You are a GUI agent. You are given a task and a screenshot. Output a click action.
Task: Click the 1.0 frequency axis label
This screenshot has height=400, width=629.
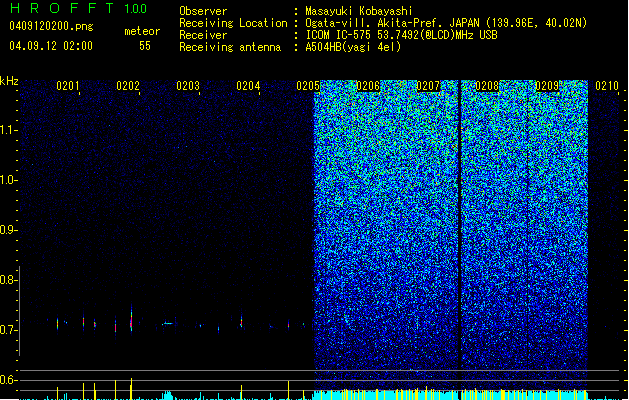[x=8, y=180]
